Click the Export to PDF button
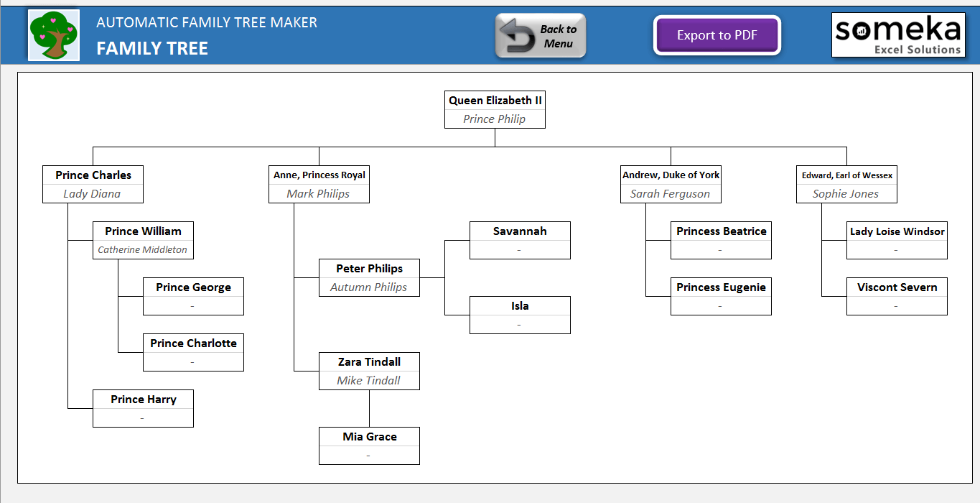The height and width of the screenshot is (503, 980). pos(717,34)
